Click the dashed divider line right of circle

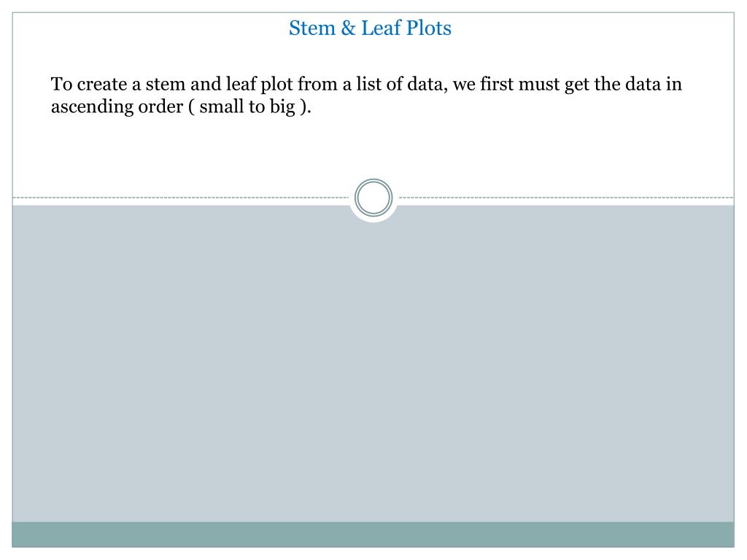(x=566, y=197)
